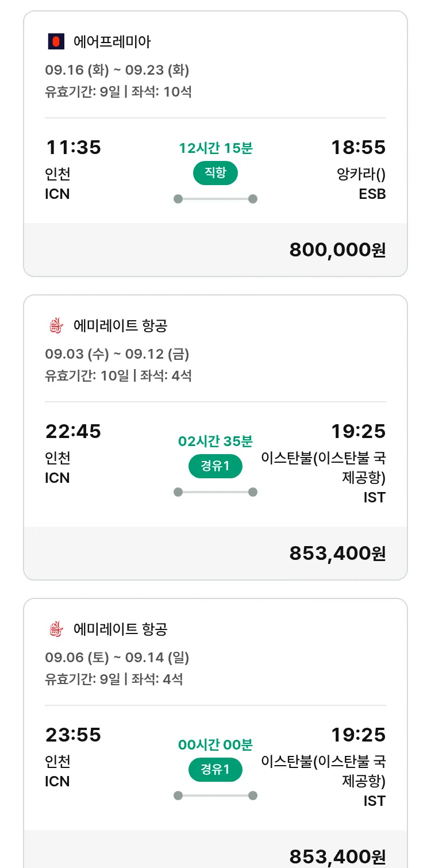Tap the 02시간 35분 duration label
The width and height of the screenshot is (431, 868).
[215, 441]
